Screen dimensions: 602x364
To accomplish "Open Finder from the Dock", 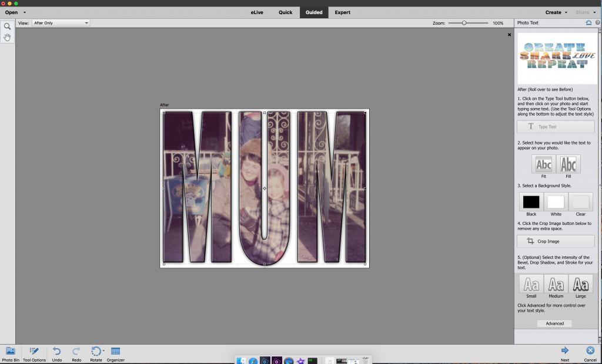I will 241,361.
